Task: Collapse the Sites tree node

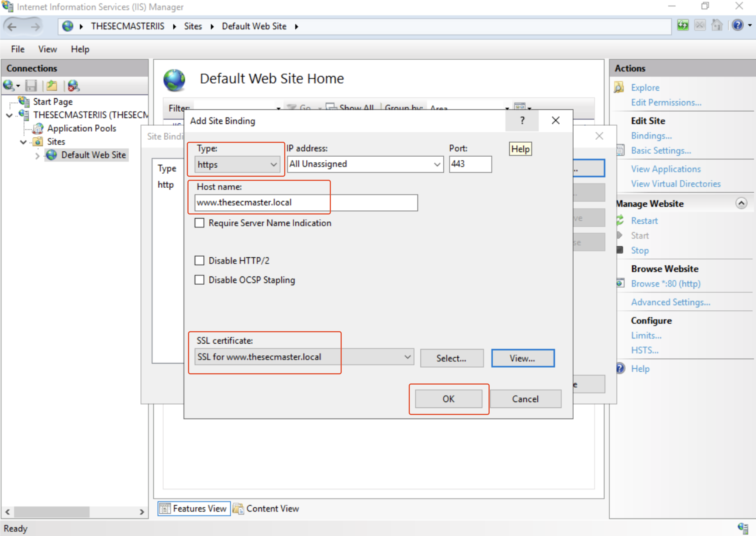Action: tap(23, 142)
